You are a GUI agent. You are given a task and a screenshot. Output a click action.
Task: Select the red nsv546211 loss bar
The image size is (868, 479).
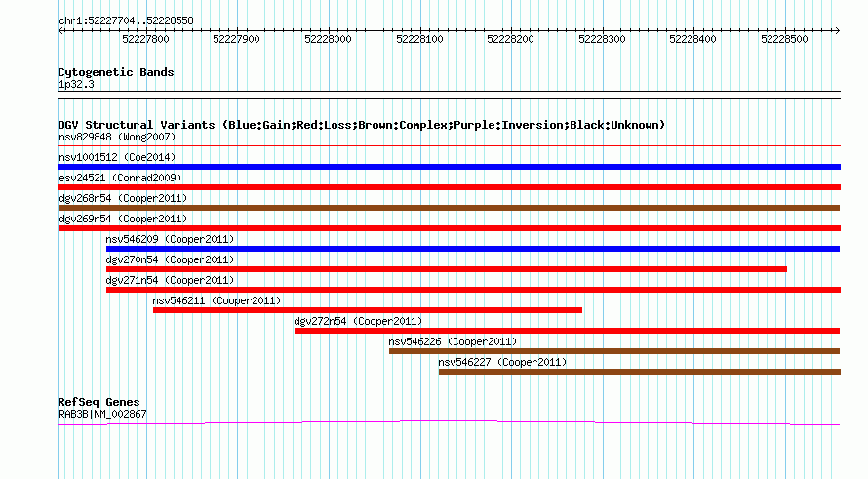coord(368,310)
